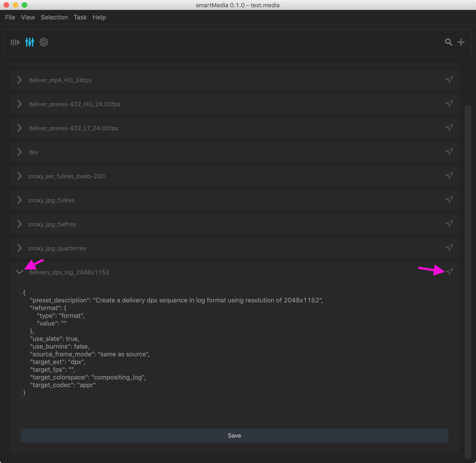Expand the proxy_exr_fullres_dwab-200 preset

(x=19, y=176)
